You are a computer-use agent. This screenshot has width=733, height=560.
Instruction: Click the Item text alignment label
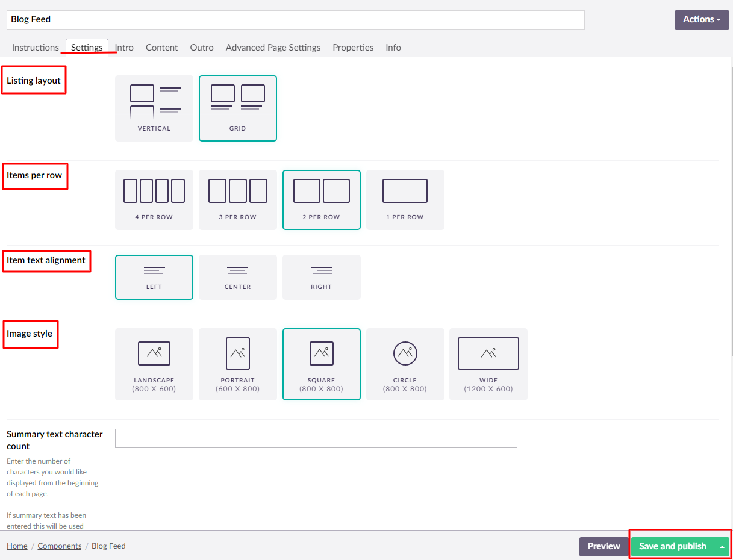46,261
